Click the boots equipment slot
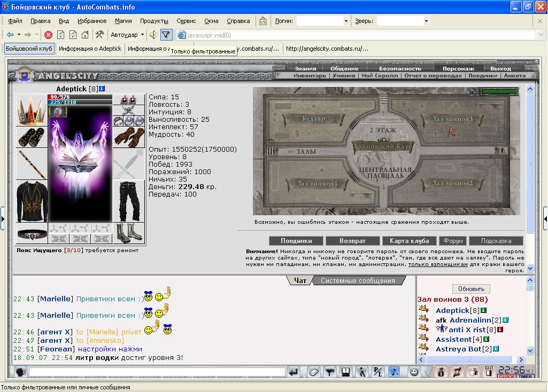The image size is (548, 392). pyautogui.click(x=129, y=233)
